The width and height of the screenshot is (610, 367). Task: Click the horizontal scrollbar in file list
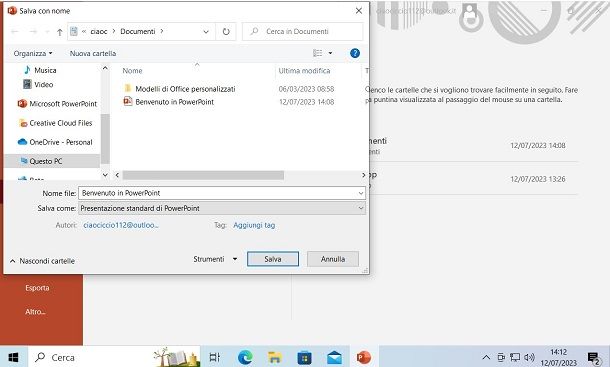point(203,176)
